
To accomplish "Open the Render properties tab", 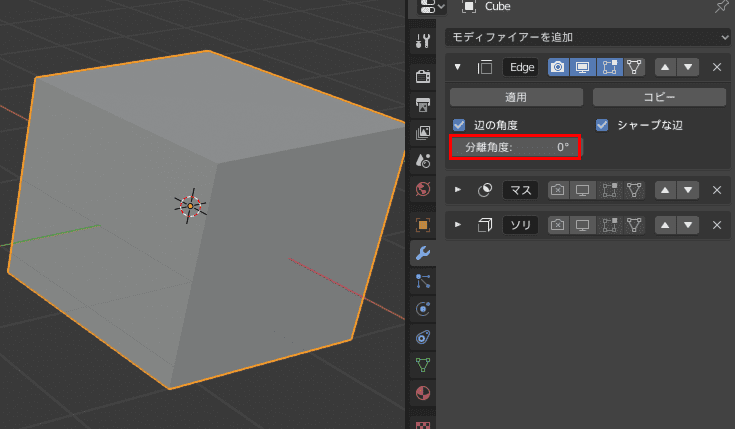I will 423,76.
